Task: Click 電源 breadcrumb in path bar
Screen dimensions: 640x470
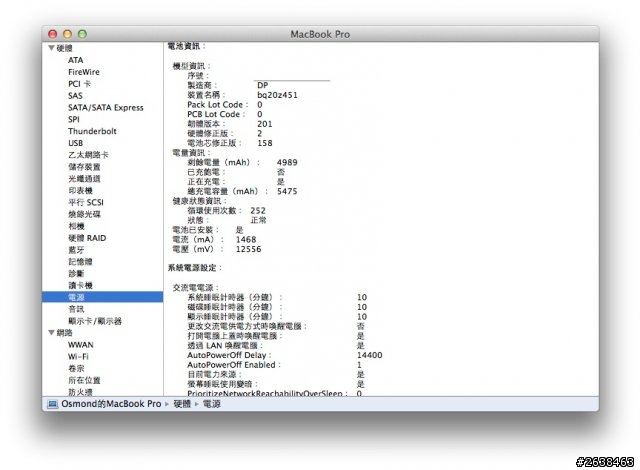Action: coord(211,404)
